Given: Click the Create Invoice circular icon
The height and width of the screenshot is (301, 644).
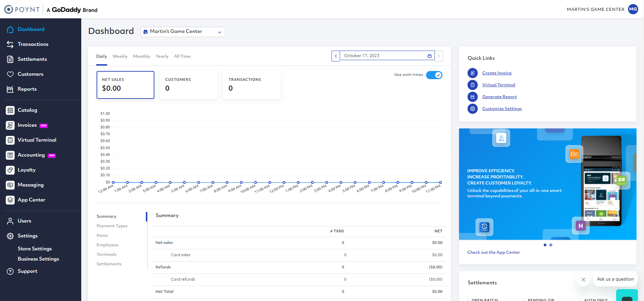Looking at the screenshot, I should pyautogui.click(x=472, y=73).
